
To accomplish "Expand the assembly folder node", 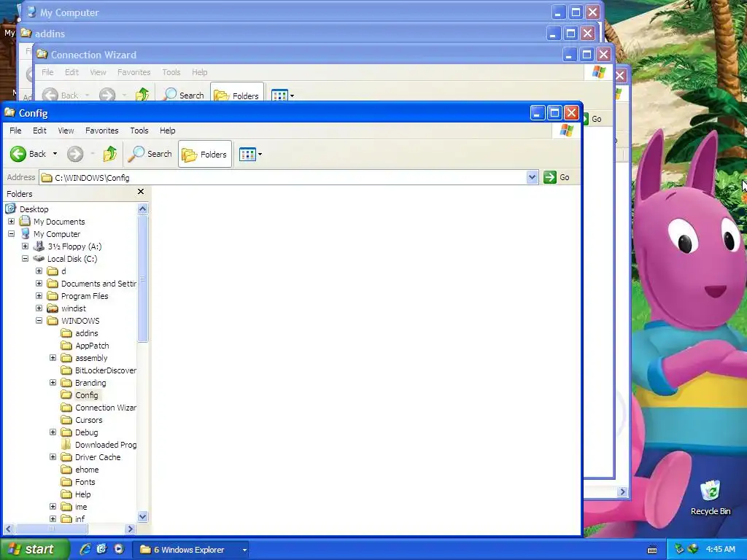I will pos(53,357).
